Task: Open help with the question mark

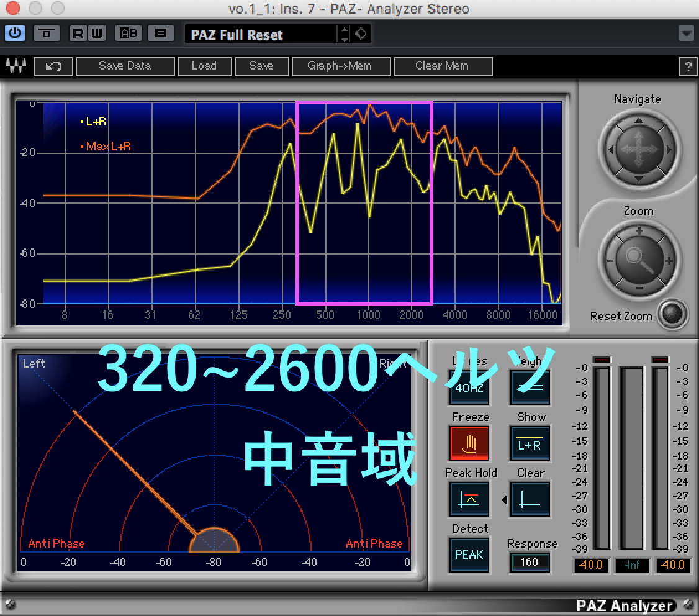Action: tap(688, 67)
